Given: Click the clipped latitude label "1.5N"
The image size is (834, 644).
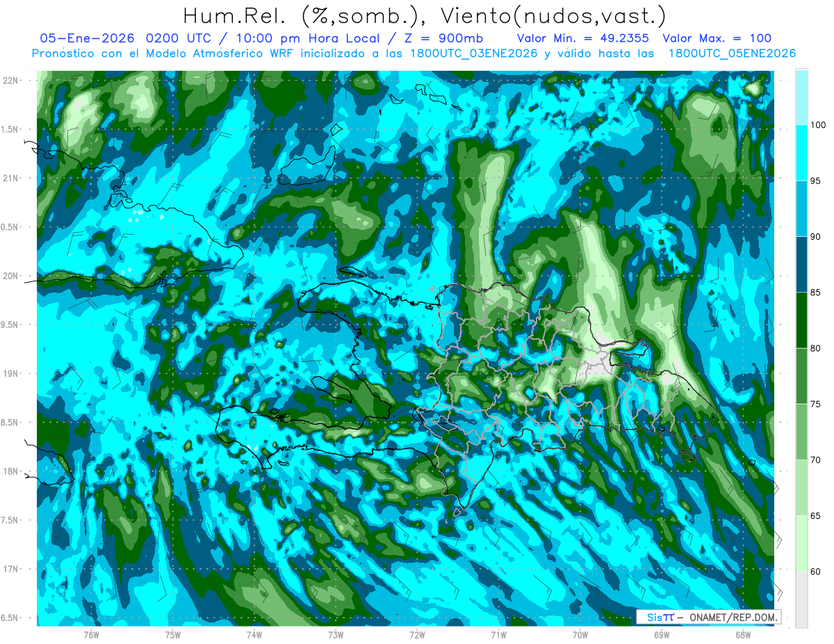Looking at the screenshot, I should click(10, 129).
